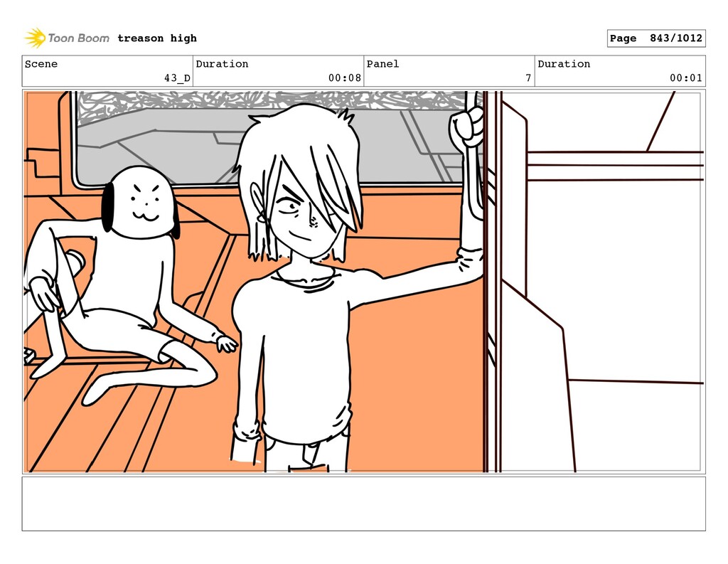Click the Page 843/1012 indicator box
The height and width of the screenshot is (564, 728).
(x=656, y=38)
